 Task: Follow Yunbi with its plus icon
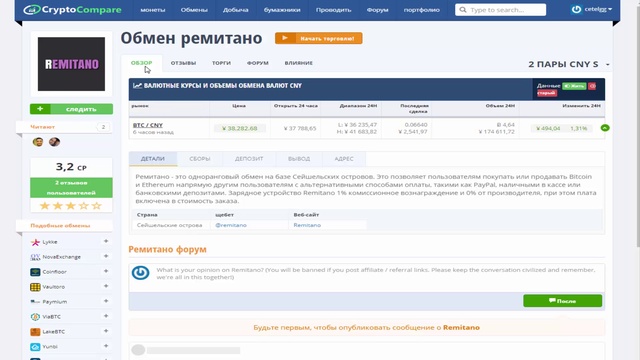[106, 346]
